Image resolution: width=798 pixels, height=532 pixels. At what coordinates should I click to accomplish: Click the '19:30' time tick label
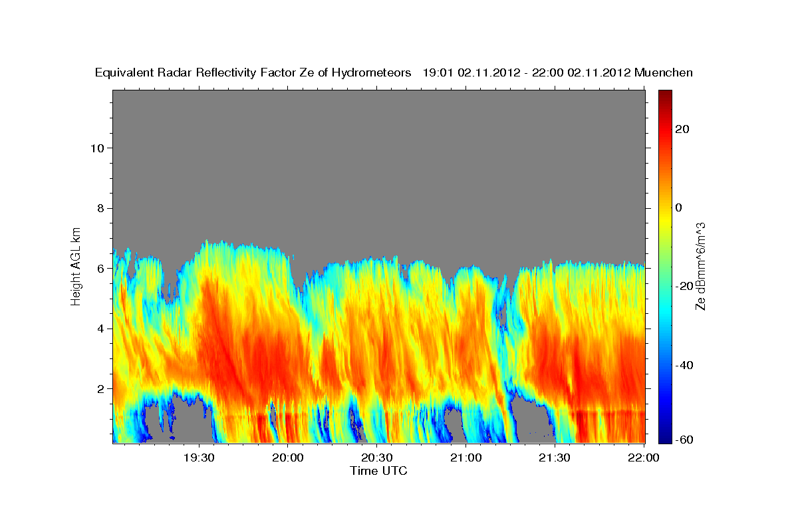click(198, 458)
